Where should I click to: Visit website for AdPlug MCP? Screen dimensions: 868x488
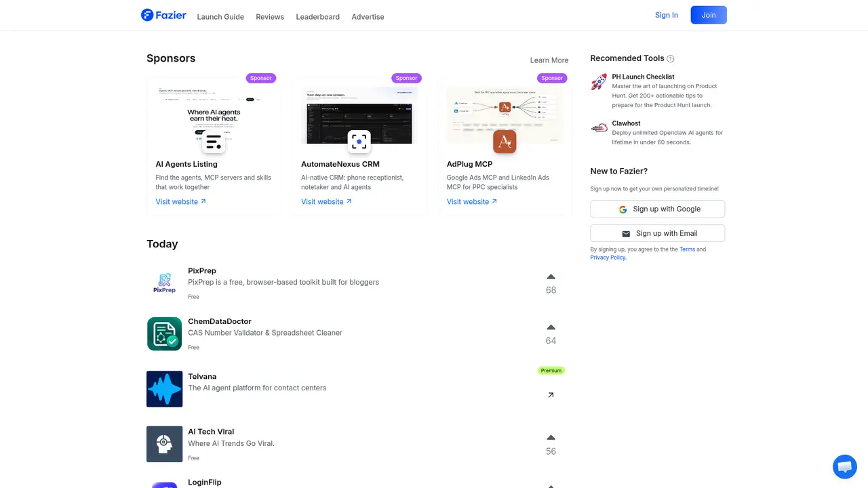pyautogui.click(x=472, y=201)
